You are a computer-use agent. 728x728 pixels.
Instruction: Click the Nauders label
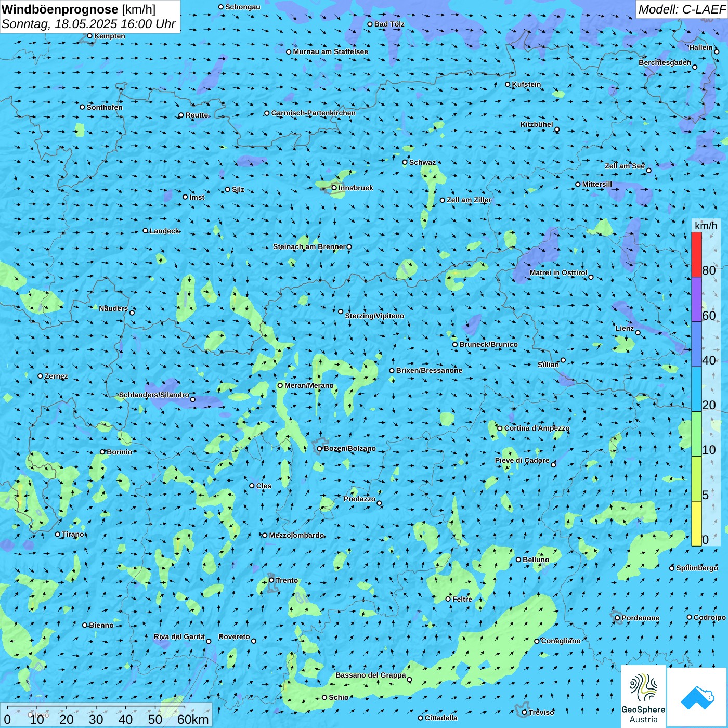point(113,308)
